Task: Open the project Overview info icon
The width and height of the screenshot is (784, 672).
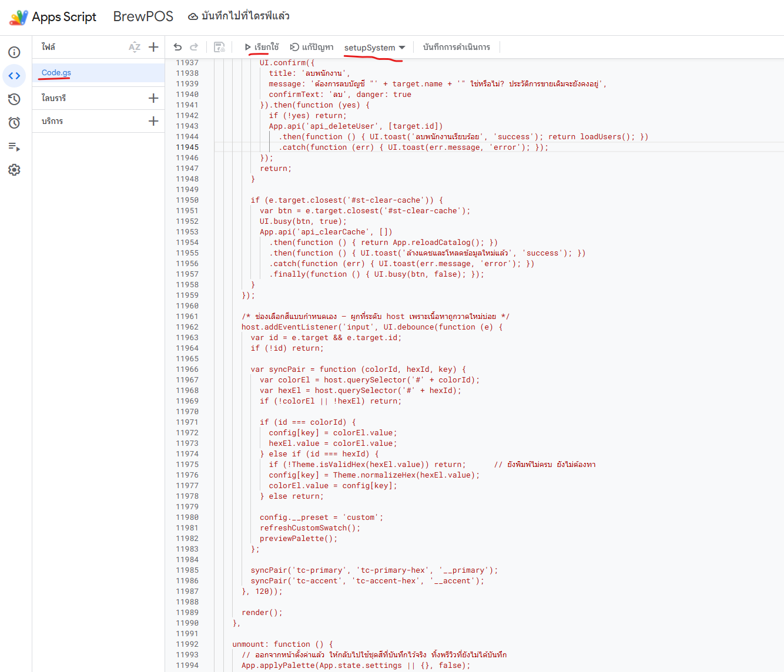Action: [14, 52]
